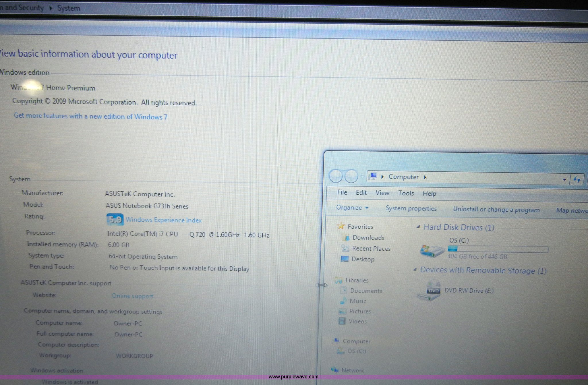Click Uninstall or change a program

click(496, 209)
